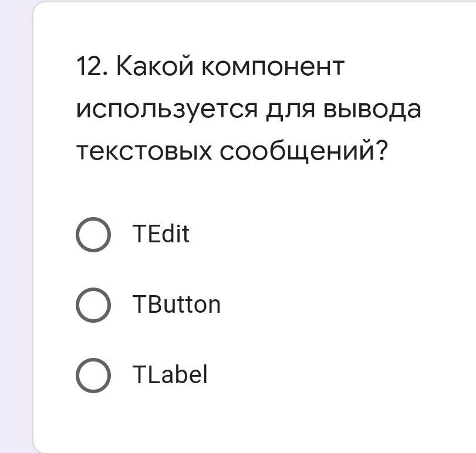This screenshot has height=453, width=476.
Task: Click the TEdit answer label text
Action: 161,234
